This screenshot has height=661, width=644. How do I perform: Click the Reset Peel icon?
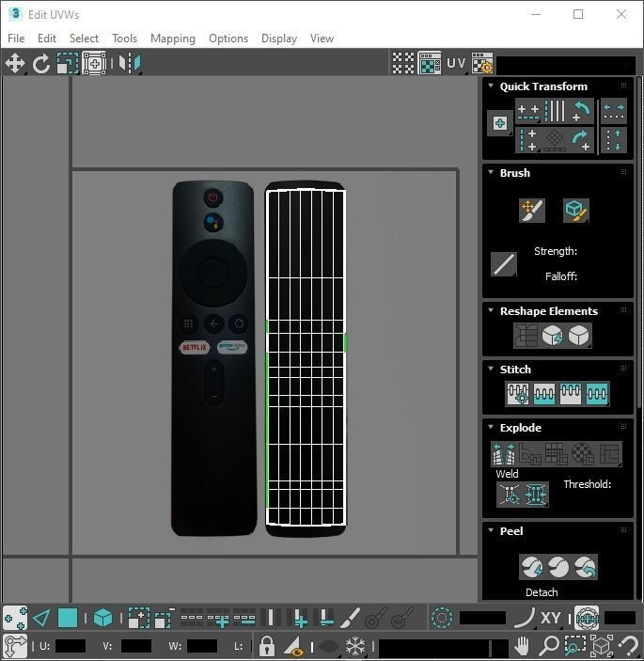click(x=585, y=567)
